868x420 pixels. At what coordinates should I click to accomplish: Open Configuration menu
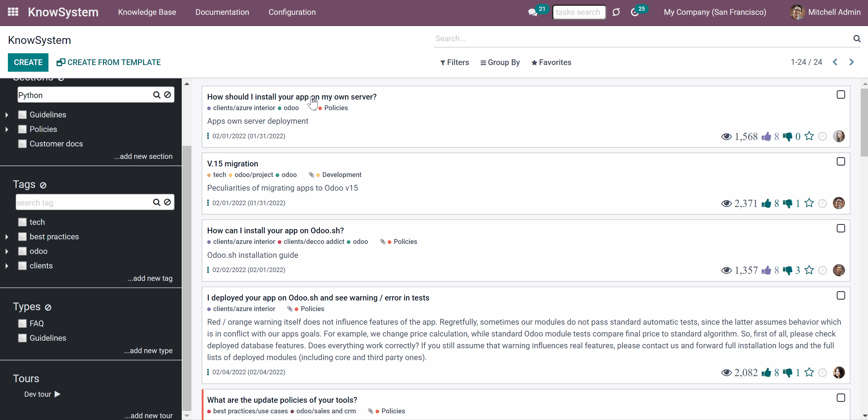click(292, 12)
